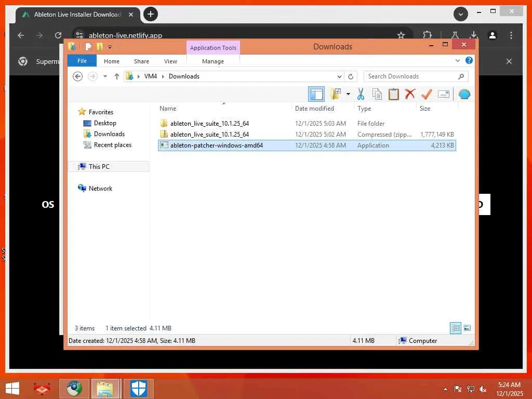Close the Ableton Live Installer Download tab

(130, 15)
